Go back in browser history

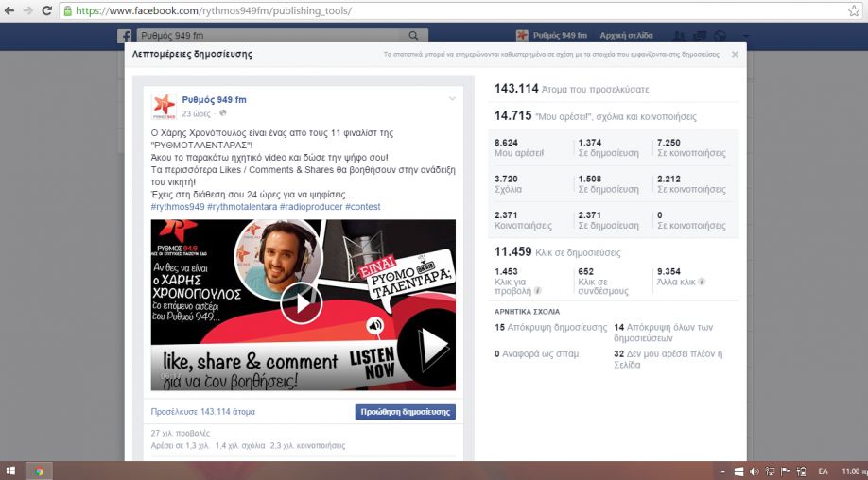coord(9,10)
